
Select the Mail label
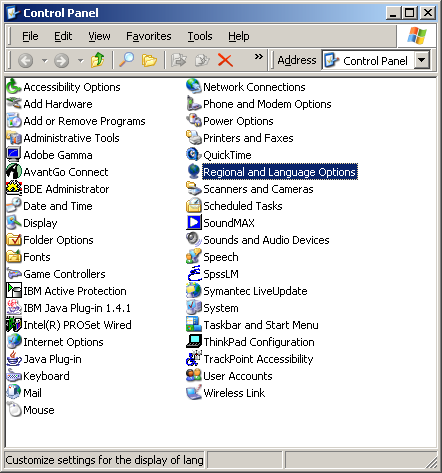tap(32, 393)
